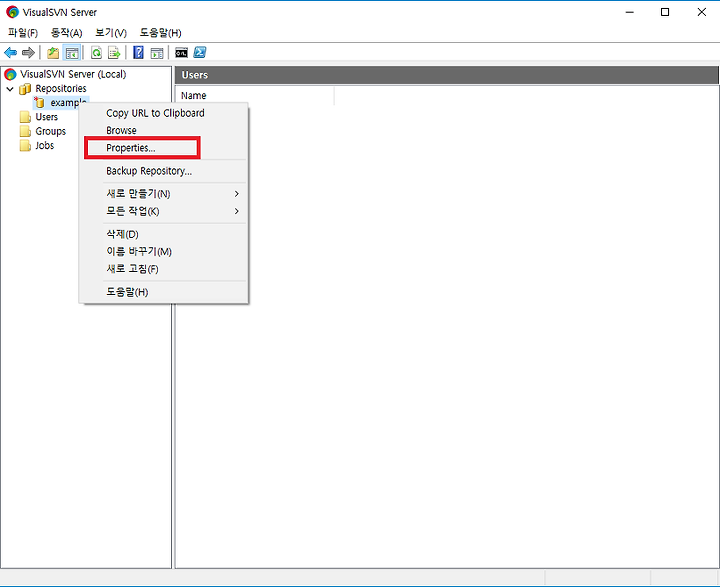Screen dimensions: 720x587
Task: Toggle the Show/Hide Action Pane icon
Action: [157, 53]
